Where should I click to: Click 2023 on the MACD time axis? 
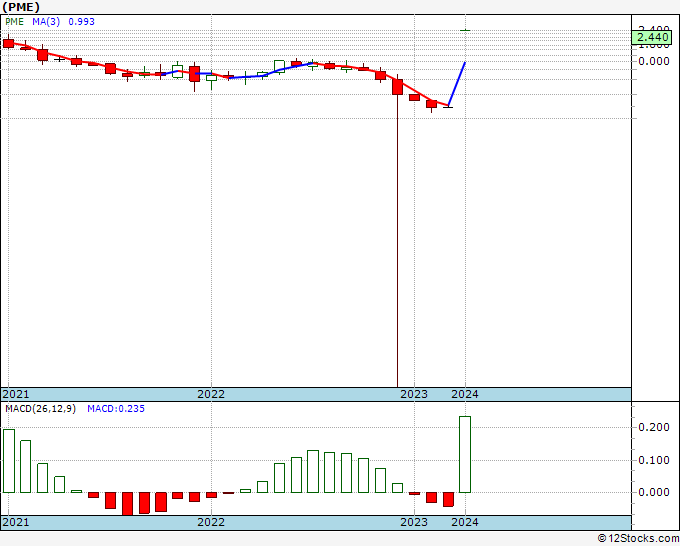click(414, 522)
